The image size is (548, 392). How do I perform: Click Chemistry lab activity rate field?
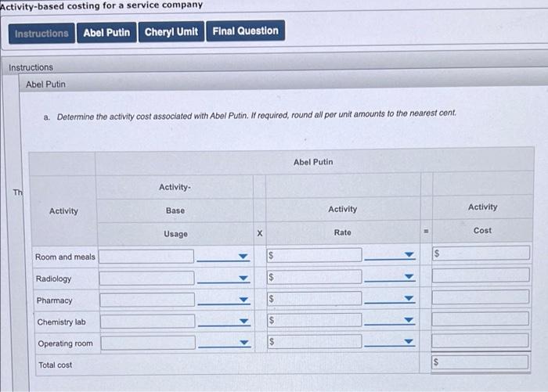(315, 320)
